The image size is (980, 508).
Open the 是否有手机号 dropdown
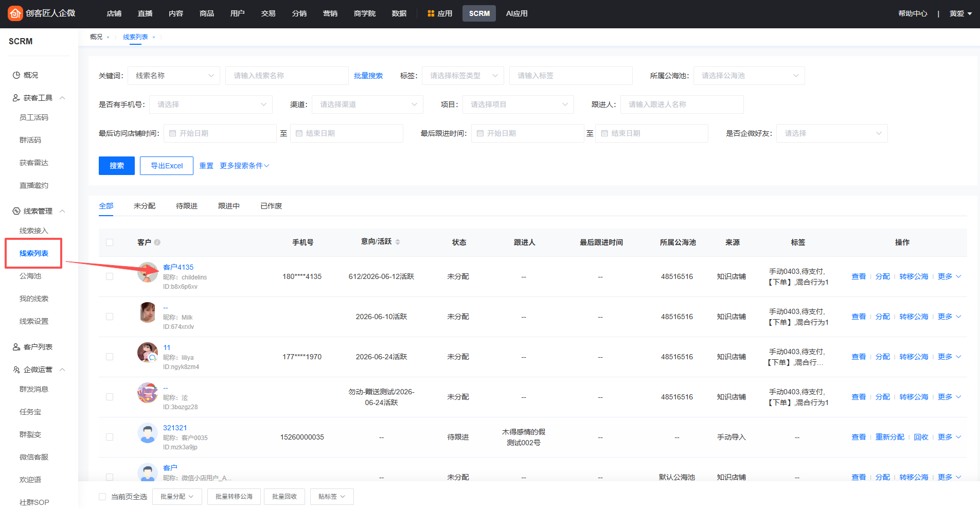point(211,104)
